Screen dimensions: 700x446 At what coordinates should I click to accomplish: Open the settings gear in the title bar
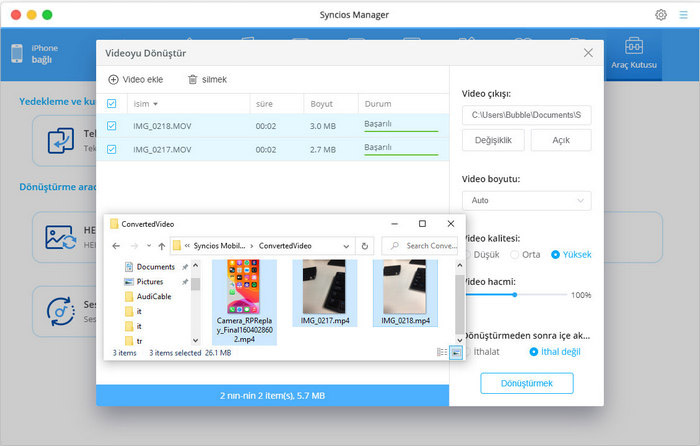point(661,15)
